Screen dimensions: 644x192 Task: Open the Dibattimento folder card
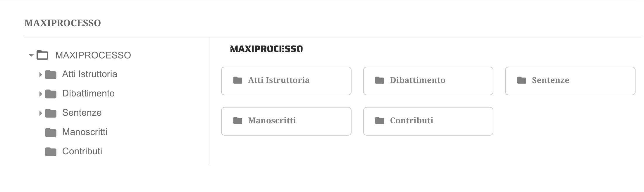click(428, 81)
